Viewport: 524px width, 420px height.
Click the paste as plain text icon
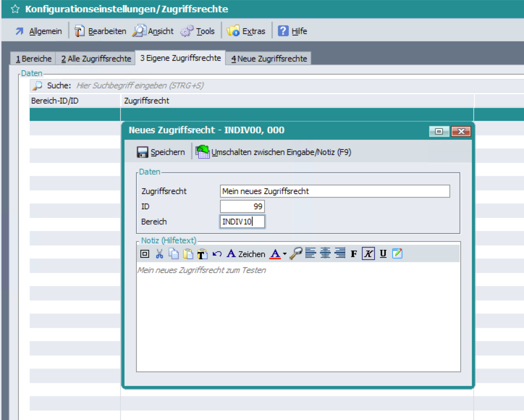202,254
